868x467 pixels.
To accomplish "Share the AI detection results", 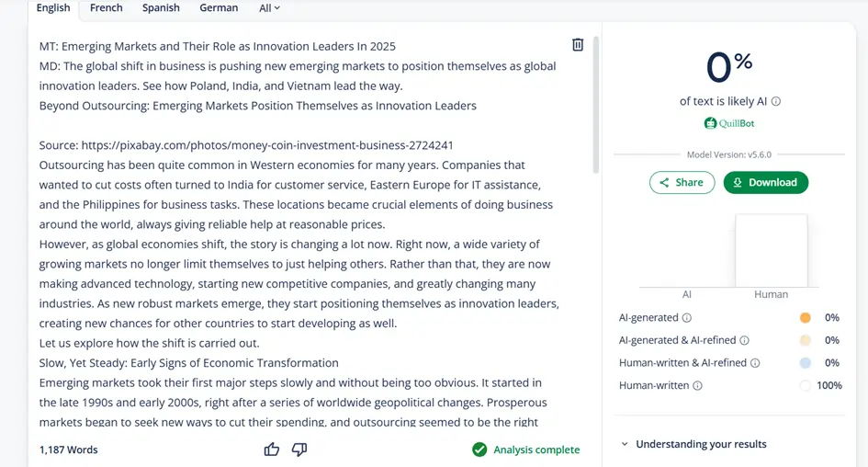I will 682,182.
